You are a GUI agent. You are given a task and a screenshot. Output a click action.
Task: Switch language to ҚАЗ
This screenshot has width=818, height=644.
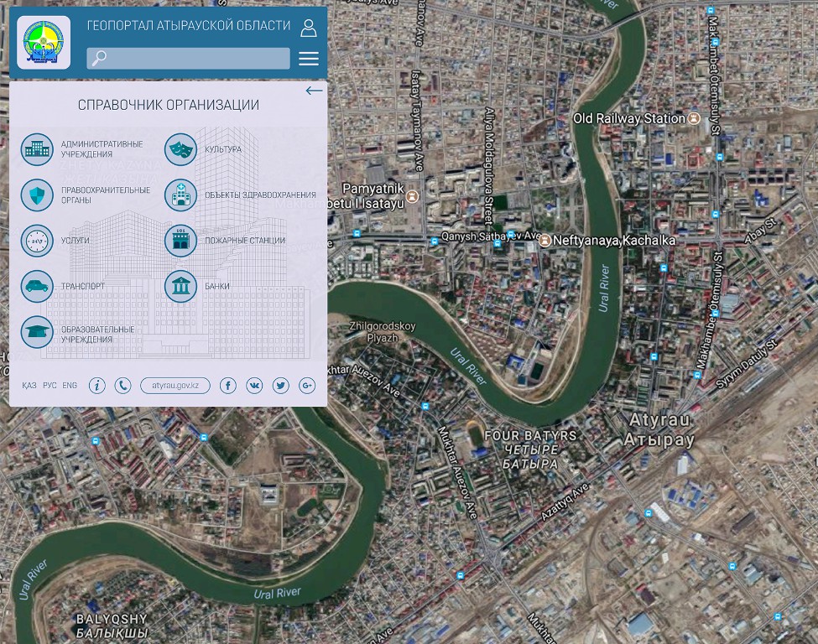tap(29, 386)
